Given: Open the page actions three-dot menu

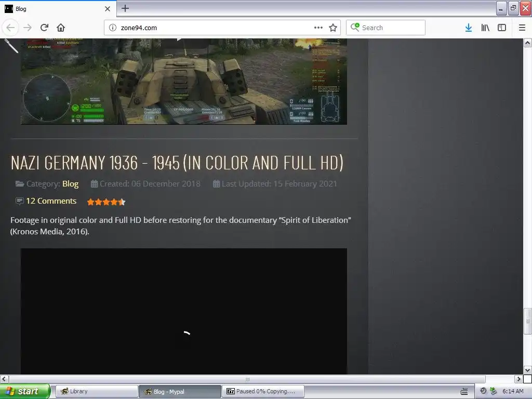Looking at the screenshot, I should pyautogui.click(x=318, y=28).
